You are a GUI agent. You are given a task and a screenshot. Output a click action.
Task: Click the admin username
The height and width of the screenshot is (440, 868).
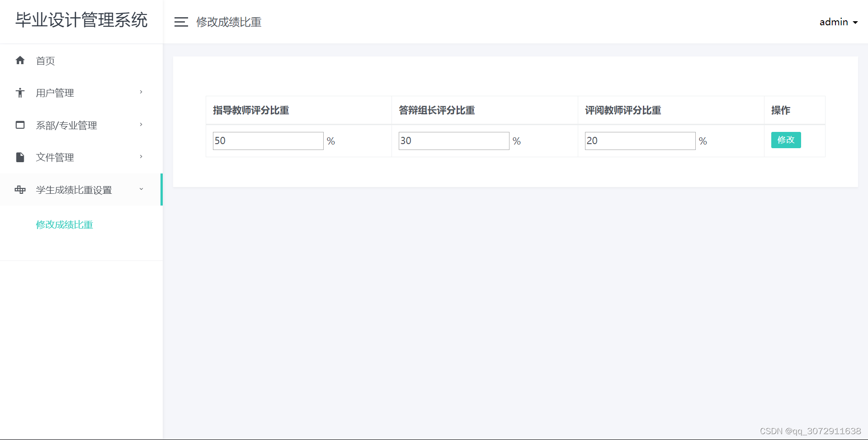point(834,22)
